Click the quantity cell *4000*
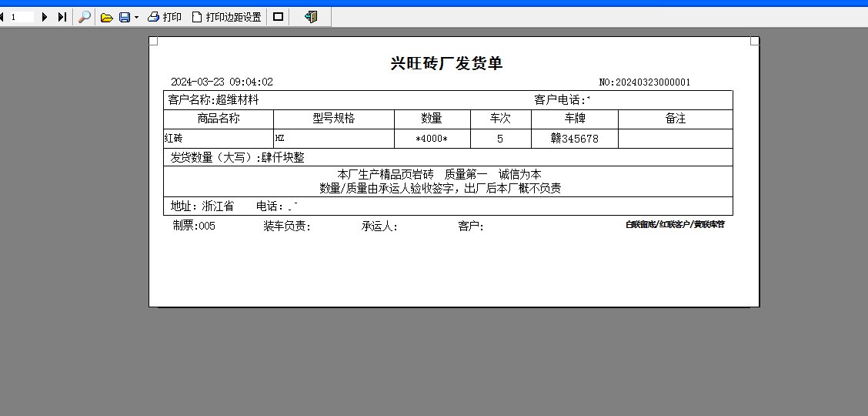This screenshot has width=868, height=416. tap(432, 139)
